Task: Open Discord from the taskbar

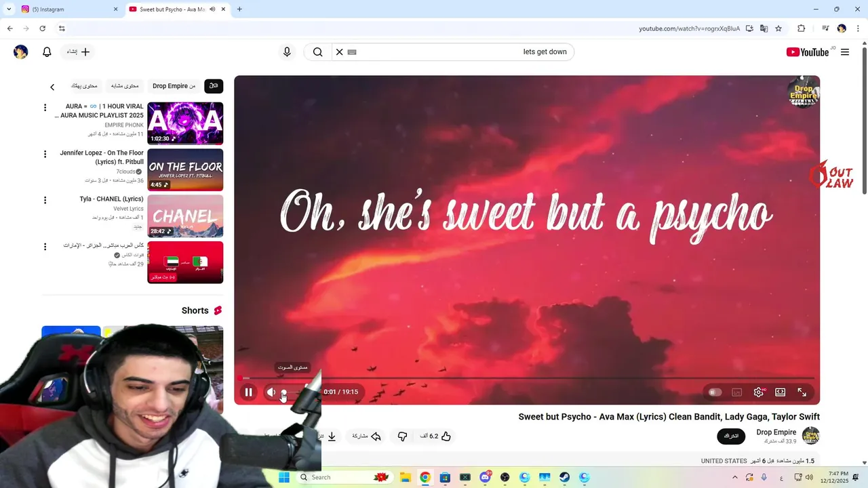Action: (x=485, y=477)
